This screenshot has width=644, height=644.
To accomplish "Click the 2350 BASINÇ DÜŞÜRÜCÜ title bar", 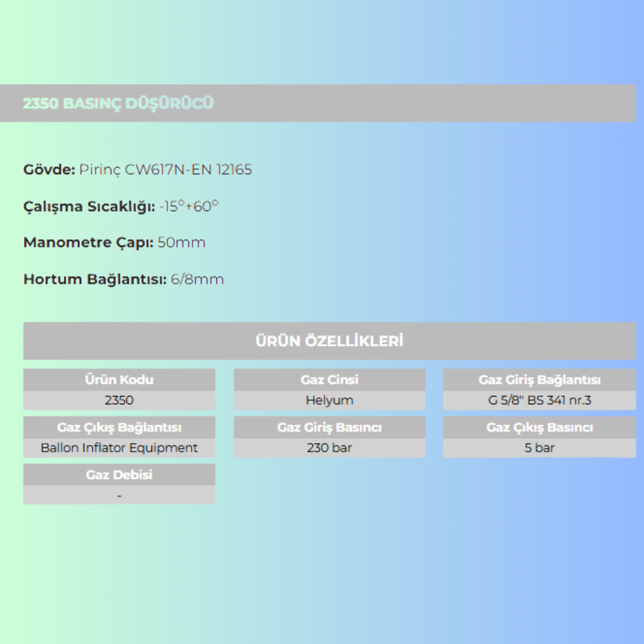I will pyautogui.click(x=118, y=103).
